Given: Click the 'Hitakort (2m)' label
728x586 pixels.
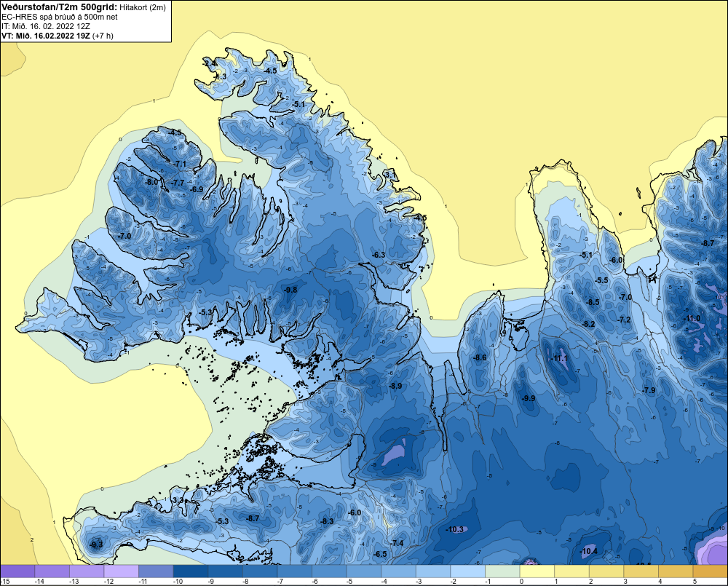Looking at the screenshot, I should (x=142, y=7).
